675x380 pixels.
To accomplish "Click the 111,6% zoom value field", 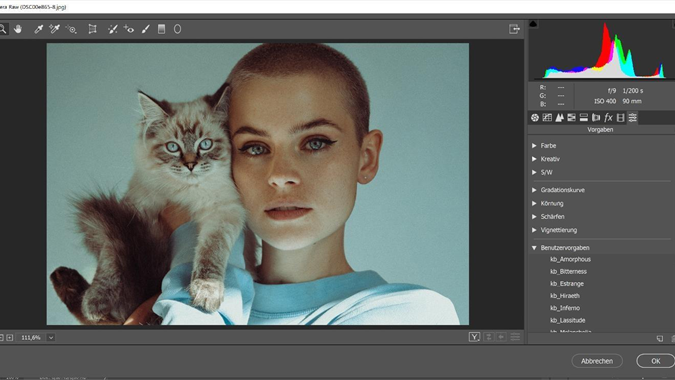I will point(31,338).
